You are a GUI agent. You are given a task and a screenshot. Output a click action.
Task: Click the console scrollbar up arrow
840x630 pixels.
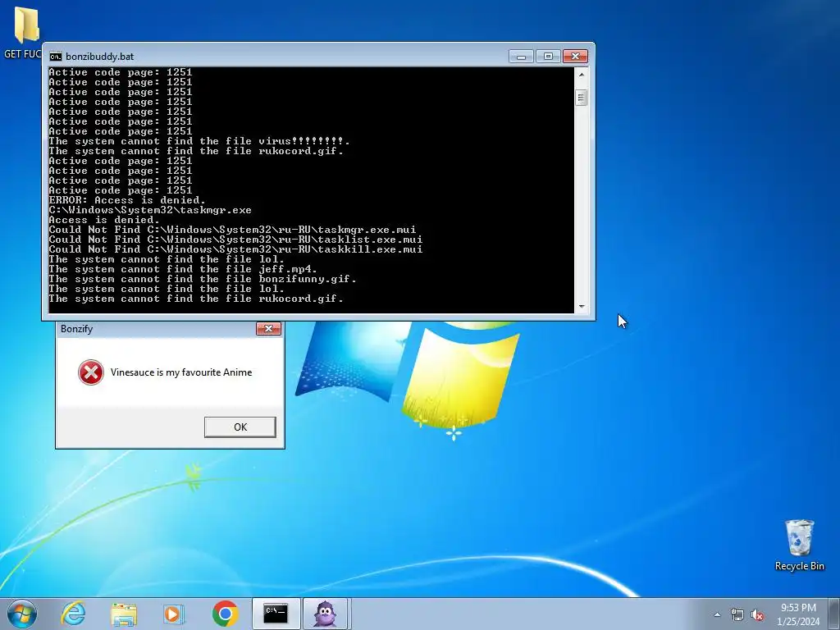pos(582,75)
